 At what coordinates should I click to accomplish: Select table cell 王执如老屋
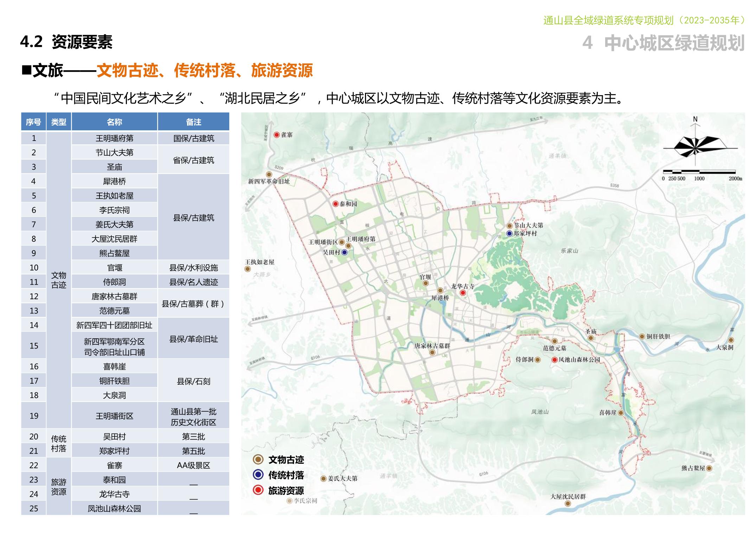(114, 196)
